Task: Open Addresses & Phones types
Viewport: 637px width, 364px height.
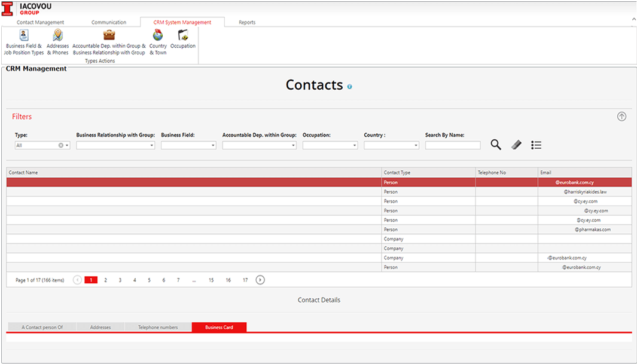Action: point(57,36)
